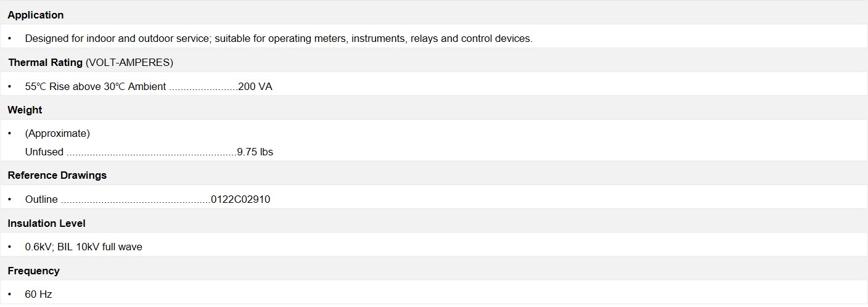868x307 pixels.
Task: Select the Outline drawing label
Action: (41, 199)
